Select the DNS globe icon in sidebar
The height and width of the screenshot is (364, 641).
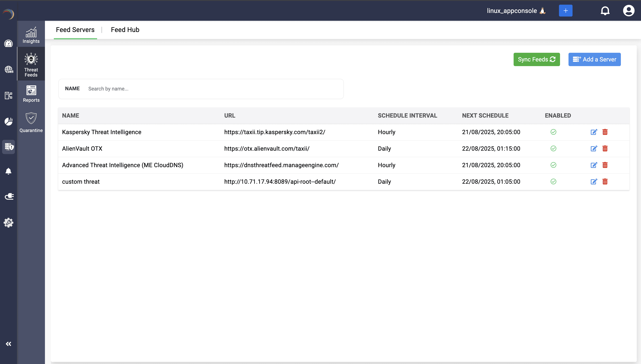coord(8,69)
